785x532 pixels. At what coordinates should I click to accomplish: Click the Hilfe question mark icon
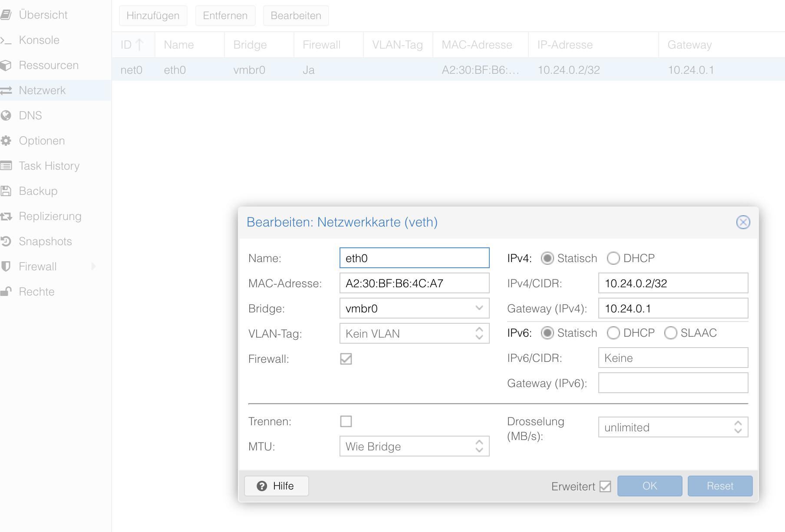click(x=262, y=486)
